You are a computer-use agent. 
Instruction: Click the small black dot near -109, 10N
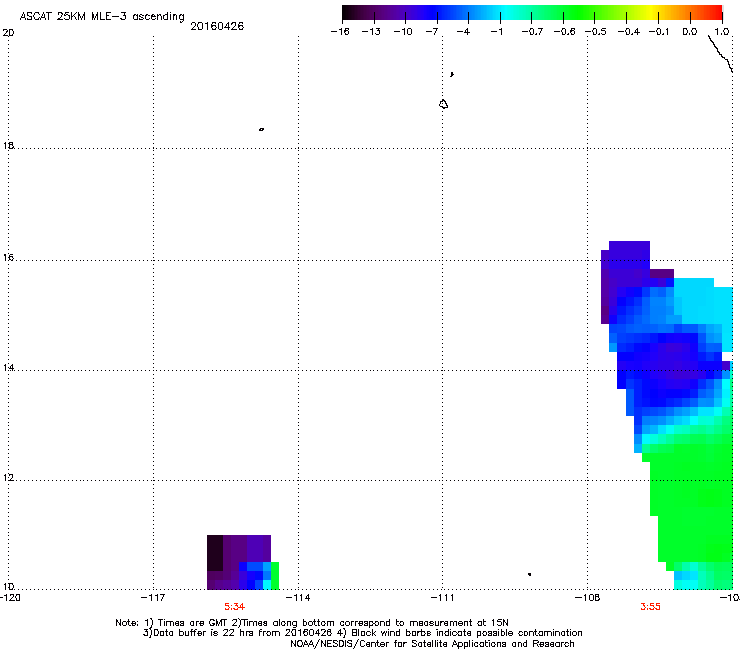530,574
